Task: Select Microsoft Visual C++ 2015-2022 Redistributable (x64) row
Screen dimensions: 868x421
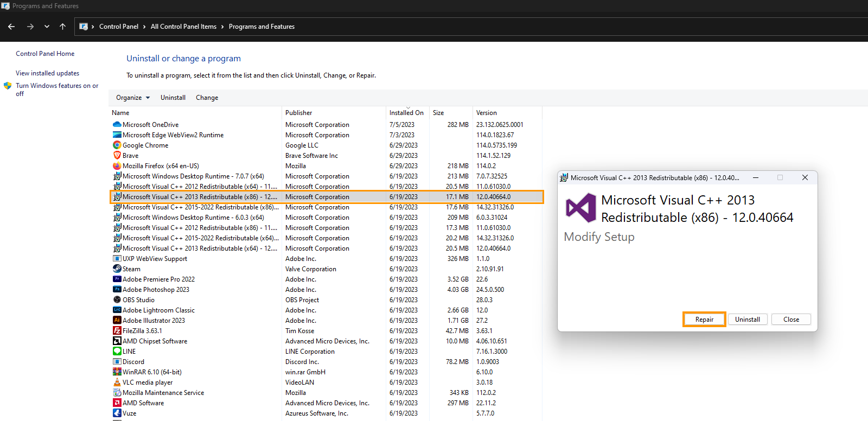Action: point(326,238)
